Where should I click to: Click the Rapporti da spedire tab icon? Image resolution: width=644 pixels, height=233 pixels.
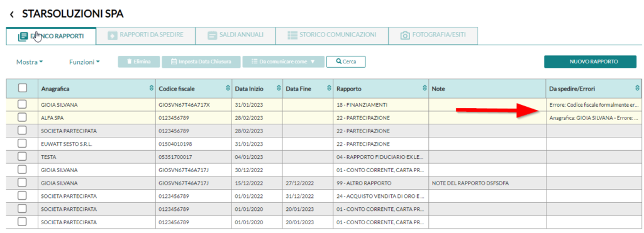[x=112, y=35]
